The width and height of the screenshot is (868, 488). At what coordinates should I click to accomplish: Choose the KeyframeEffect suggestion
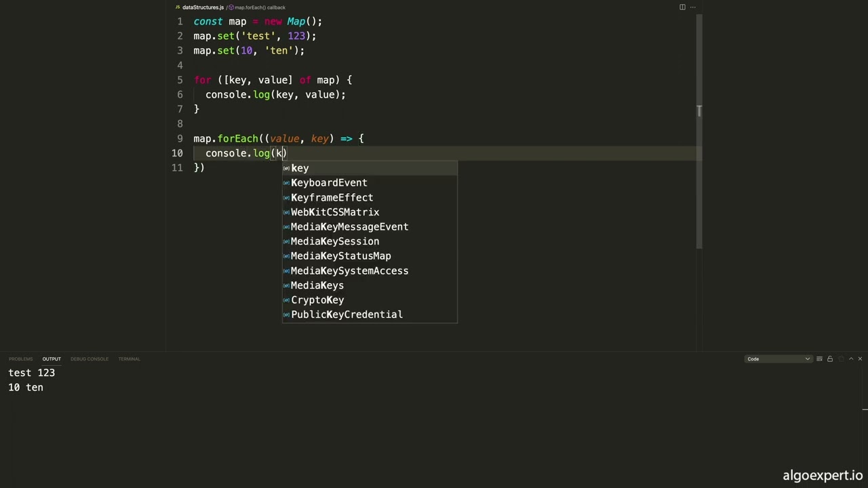pos(370,197)
